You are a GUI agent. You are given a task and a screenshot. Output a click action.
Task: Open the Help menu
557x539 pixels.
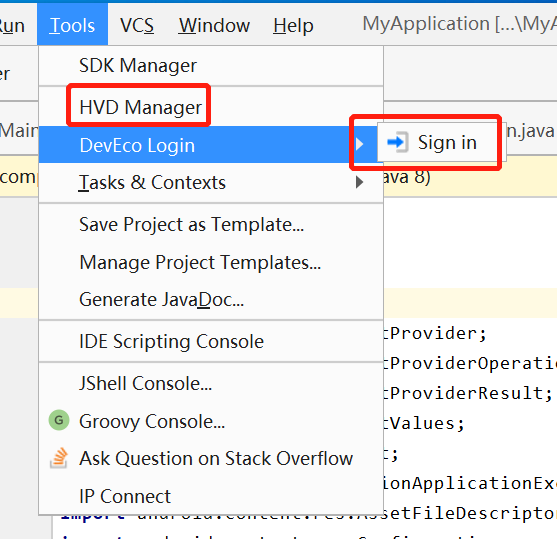293,25
